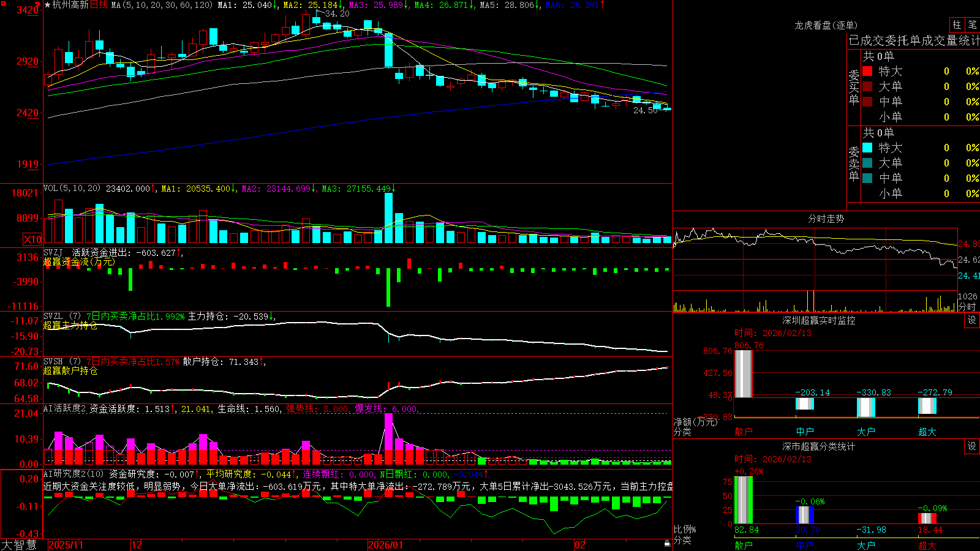The image size is (980, 551).
Task: Click the 龙虎看盘(逐单) panel title
Action: point(826,25)
